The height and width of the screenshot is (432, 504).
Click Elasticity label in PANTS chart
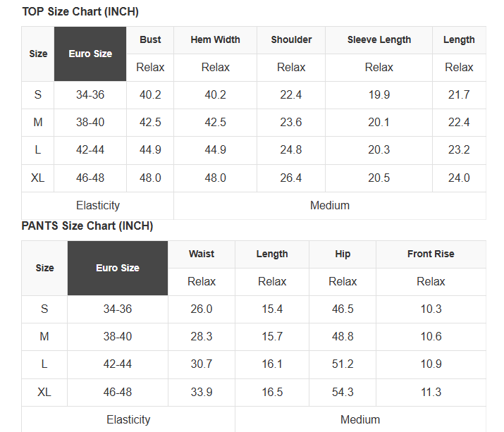tap(128, 419)
